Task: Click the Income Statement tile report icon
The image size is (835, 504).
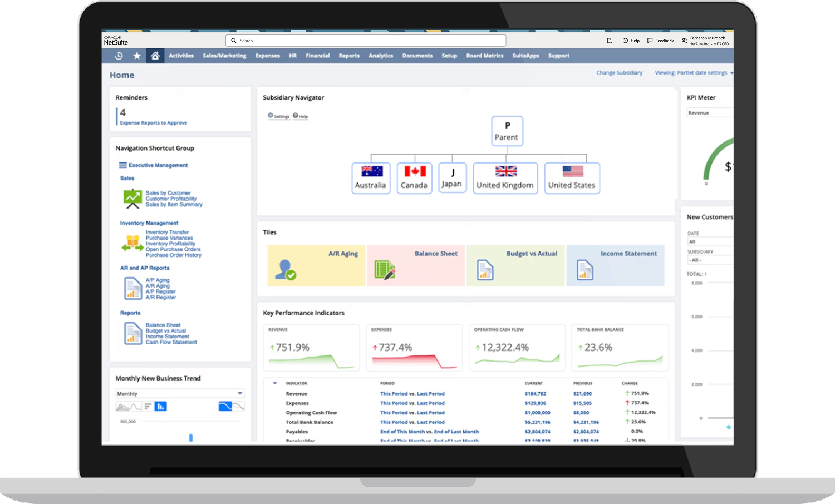Action: coord(585,270)
